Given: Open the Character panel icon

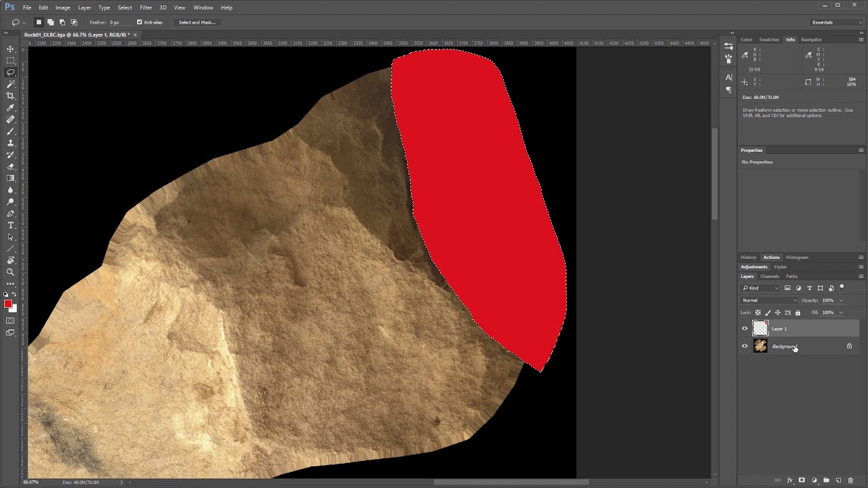Looking at the screenshot, I should pyautogui.click(x=728, y=77).
